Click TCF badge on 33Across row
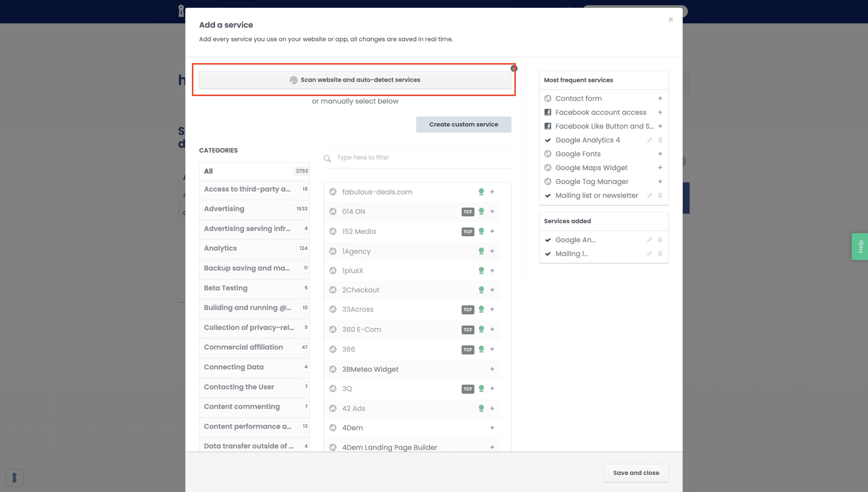The height and width of the screenshot is (492, 868). point(468,309)
